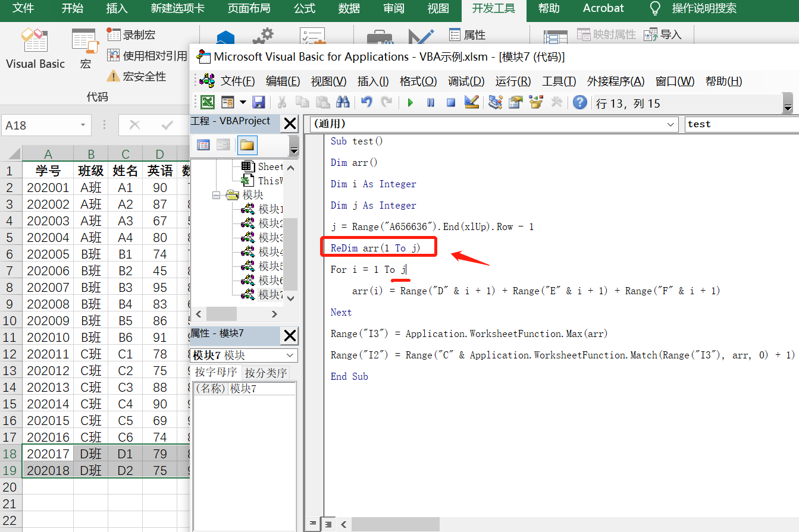Collapse the 模块 folder in project tree
This screenshot has height=532, width=799.
pos(216,195)
